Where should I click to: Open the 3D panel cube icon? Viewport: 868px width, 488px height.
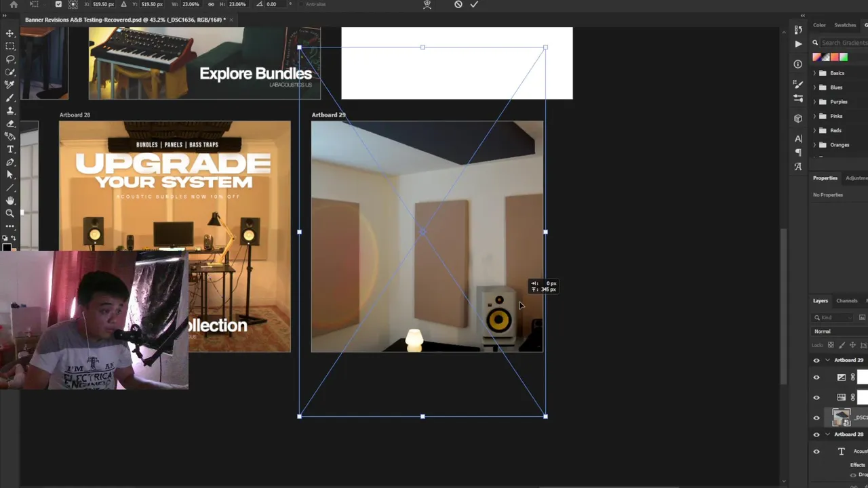[x=798, y=119]
